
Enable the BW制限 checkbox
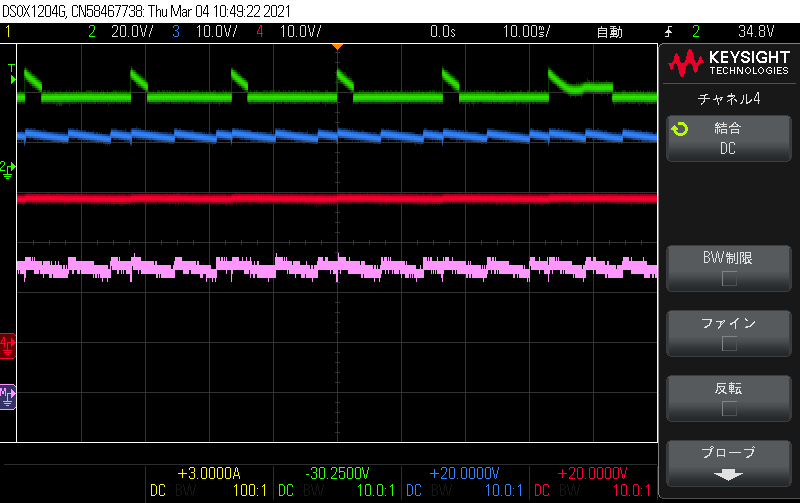click(729, 279)
